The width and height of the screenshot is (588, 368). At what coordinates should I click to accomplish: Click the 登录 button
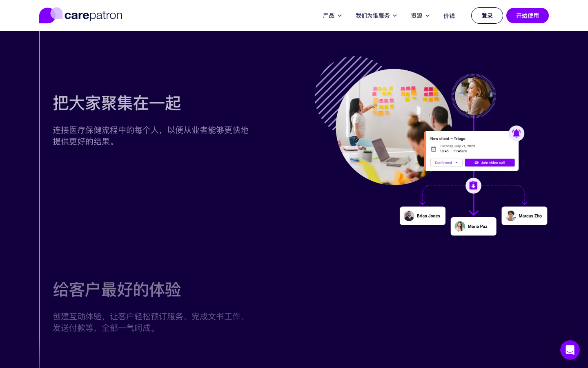pos(487,16)
